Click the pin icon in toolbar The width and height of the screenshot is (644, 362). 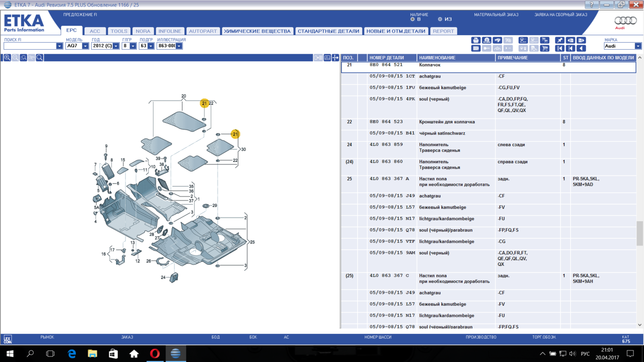pyautogui.click(x=559, y=40)
